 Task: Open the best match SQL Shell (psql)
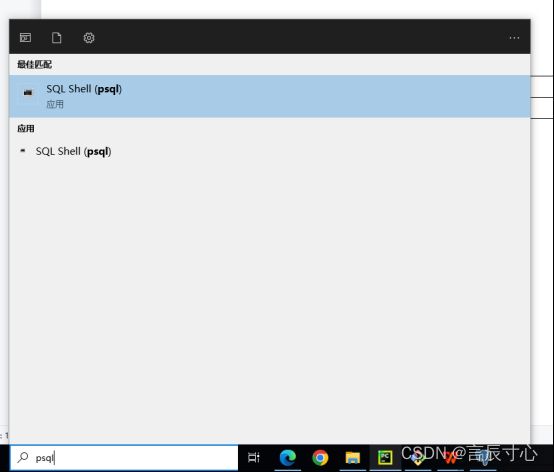tap(270, 96)
